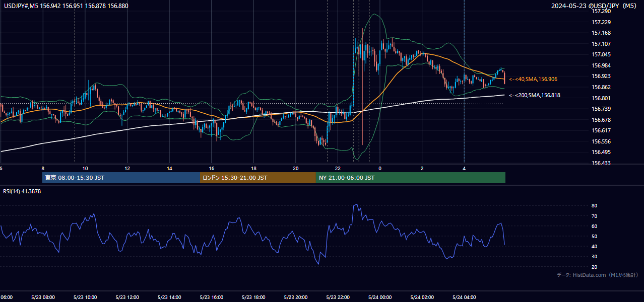Select the NY 21:00-06:00 JST session bar
The height and width of the screenshot is (302, 644).
(411, 178)
